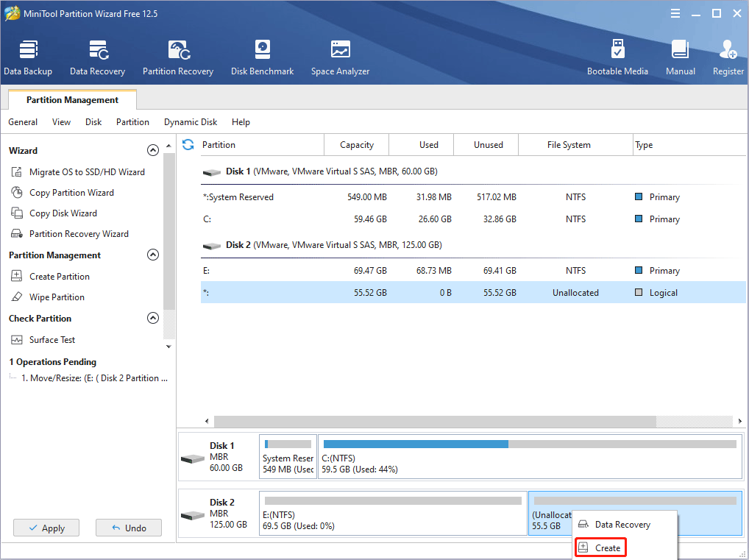The height and width of the screenshot is (560, 749).
Task: Click Wipe Partition link
Action: coord(57,297)
